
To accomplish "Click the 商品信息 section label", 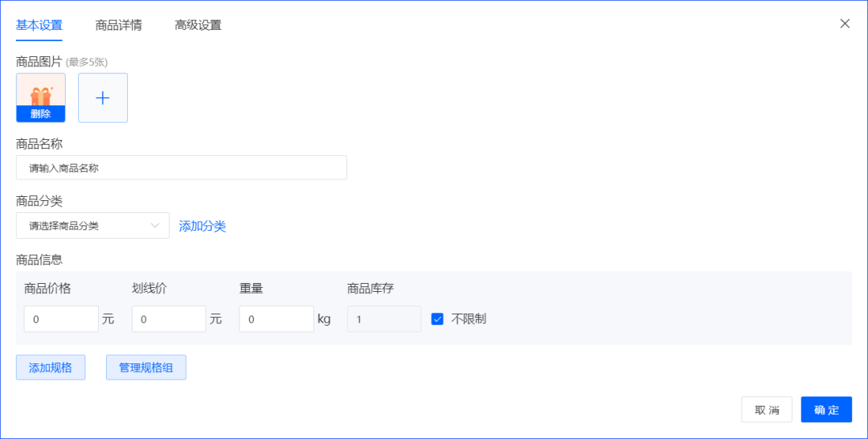I will tap(39, 259).
